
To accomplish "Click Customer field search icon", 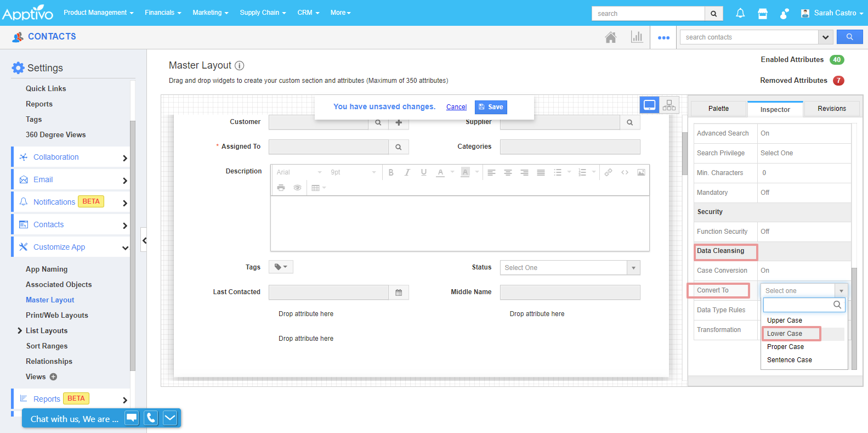I will point(378,122).
